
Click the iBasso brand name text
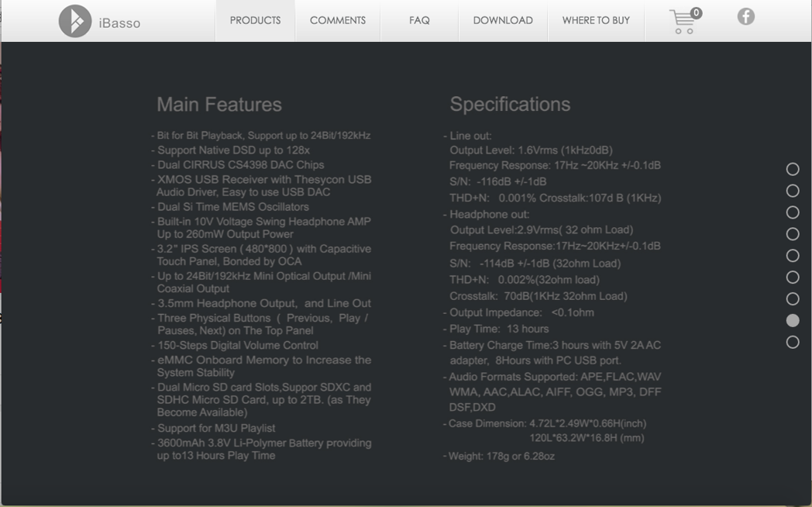point(119,22)
